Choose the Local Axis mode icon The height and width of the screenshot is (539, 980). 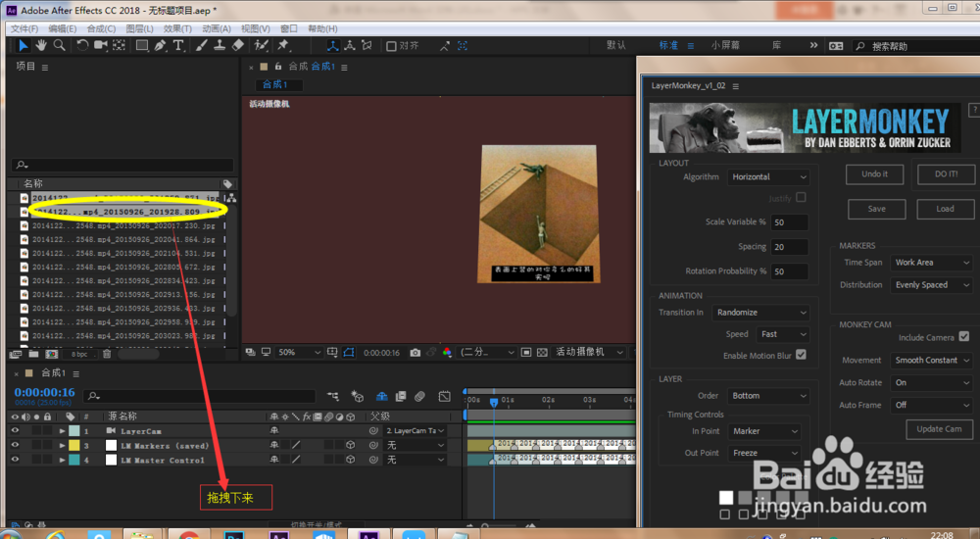[333, 46]
